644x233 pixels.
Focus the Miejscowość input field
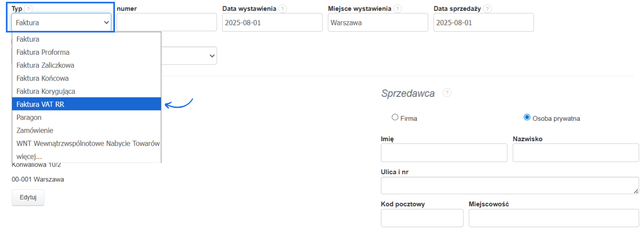tap(554, 218)
